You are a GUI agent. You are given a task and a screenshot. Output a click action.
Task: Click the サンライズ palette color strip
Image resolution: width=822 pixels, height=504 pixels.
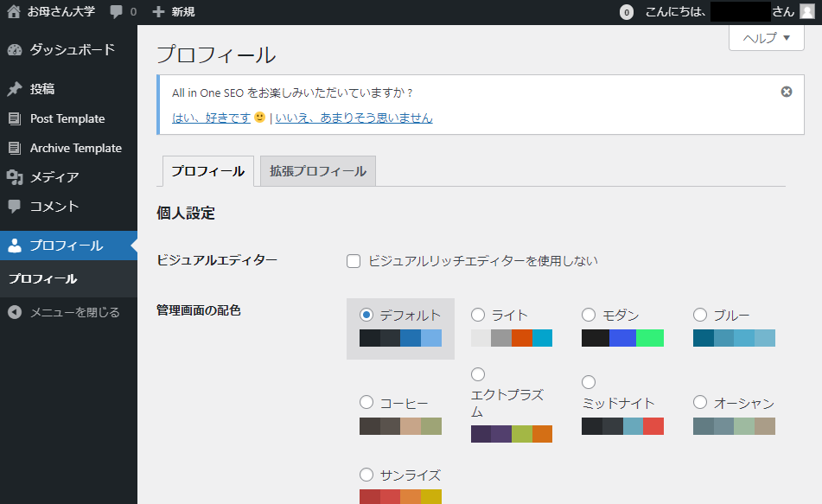(400, 497)
